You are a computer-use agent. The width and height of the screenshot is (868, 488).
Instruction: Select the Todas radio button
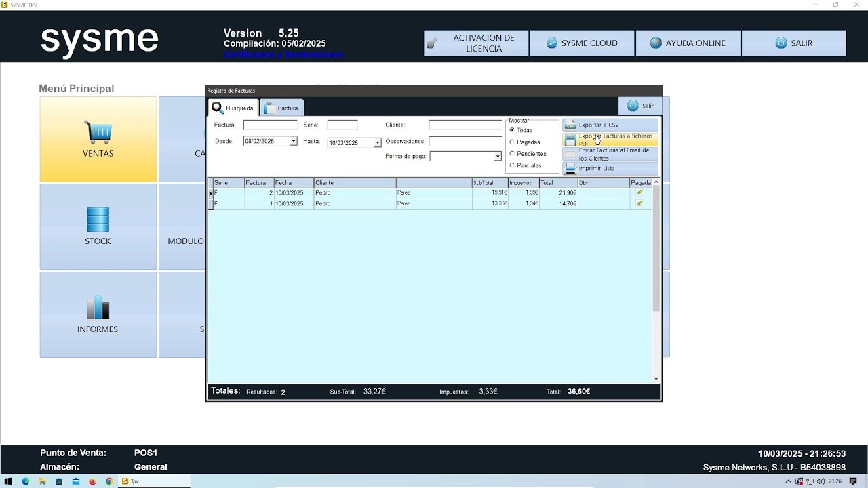pyautogui.click(x=512, y=130)
